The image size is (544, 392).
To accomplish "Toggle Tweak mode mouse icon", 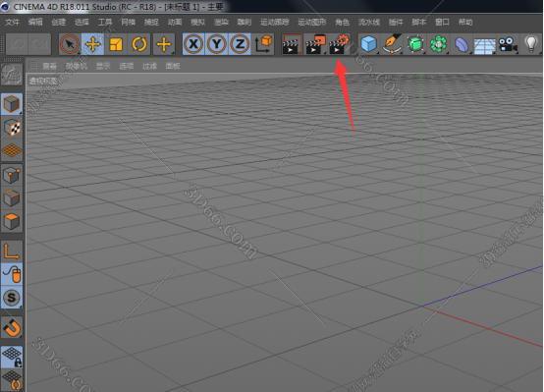I will 12,274.
